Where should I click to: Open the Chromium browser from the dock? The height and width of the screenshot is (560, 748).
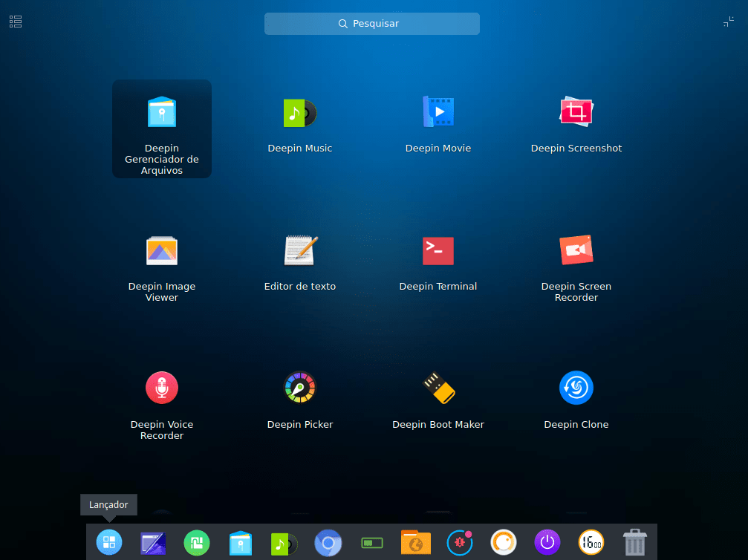pyautogui.click(x=328, y=542)
